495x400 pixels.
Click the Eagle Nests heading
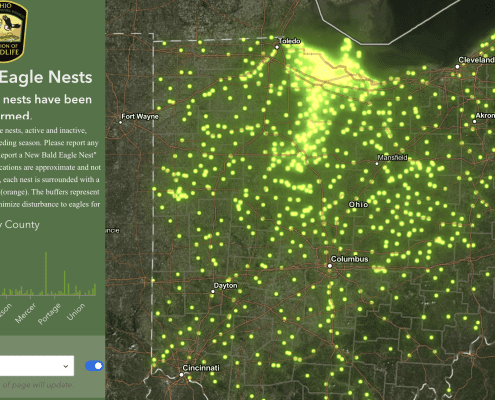tap(46, 77)
